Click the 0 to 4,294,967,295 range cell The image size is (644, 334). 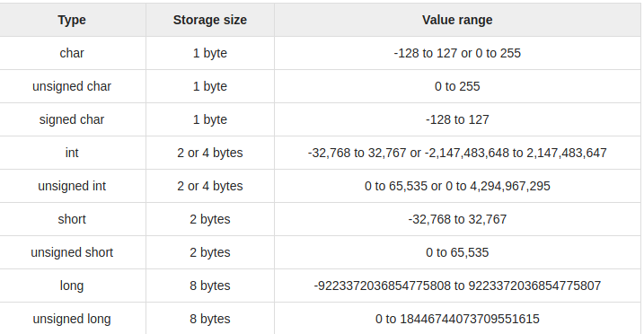click(x=457, y=186)
